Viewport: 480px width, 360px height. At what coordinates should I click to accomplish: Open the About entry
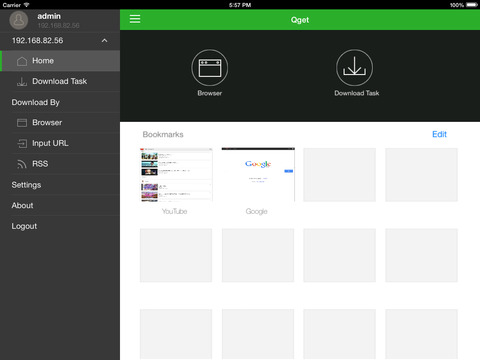[x=60, y=205]
